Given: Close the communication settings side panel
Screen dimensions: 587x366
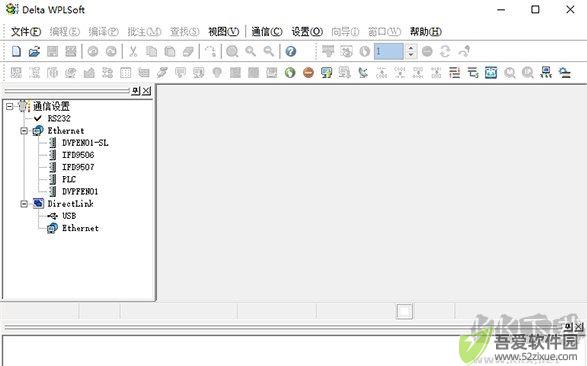Looking at the screenshot, I should [x=147, y=91].
